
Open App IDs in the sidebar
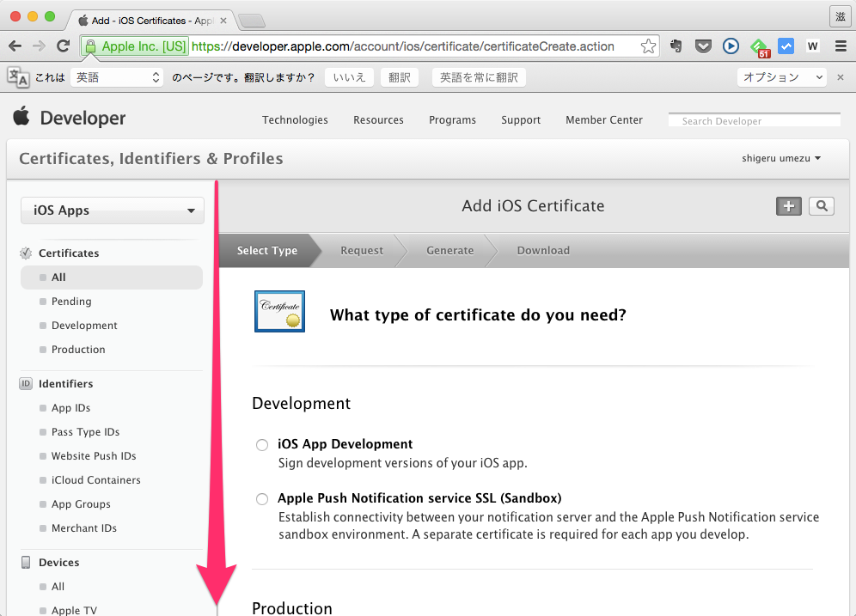(x=71, y=407)
